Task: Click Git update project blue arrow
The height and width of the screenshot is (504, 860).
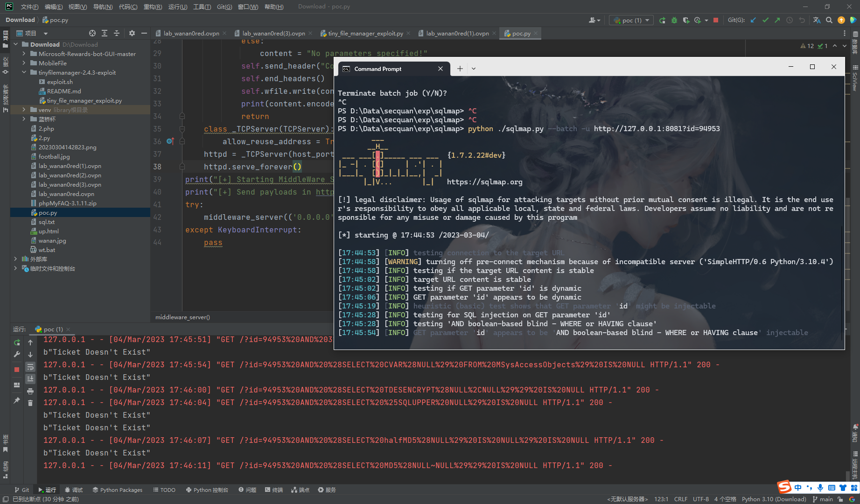Action: point(753,20)
